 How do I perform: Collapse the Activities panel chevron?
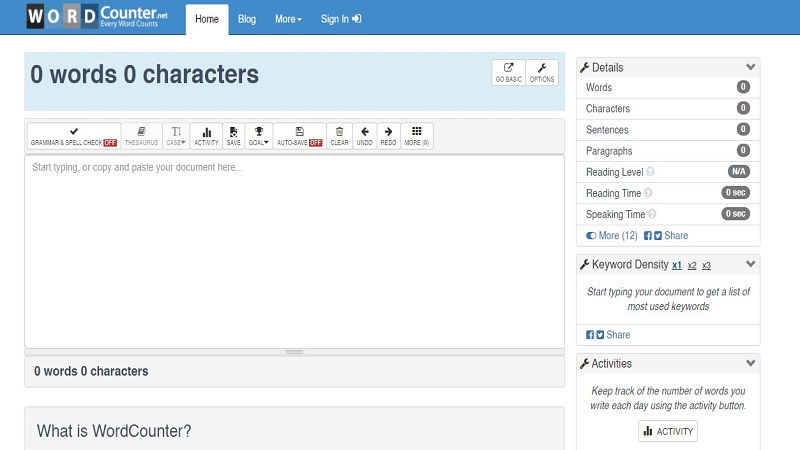pos(750,363)
